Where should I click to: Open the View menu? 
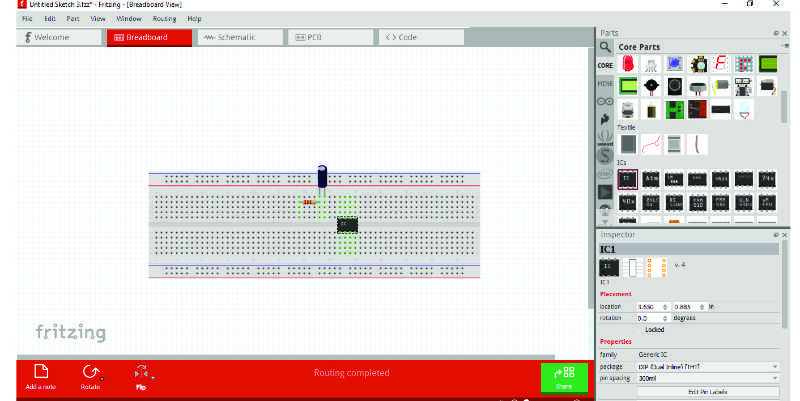pos(98,19)
